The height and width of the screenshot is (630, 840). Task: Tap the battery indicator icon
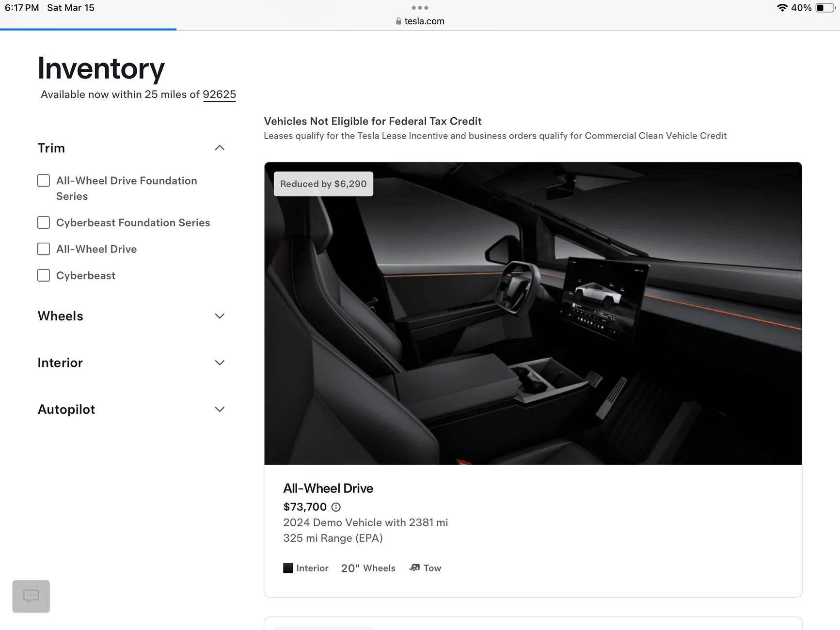tap(824, 8)
